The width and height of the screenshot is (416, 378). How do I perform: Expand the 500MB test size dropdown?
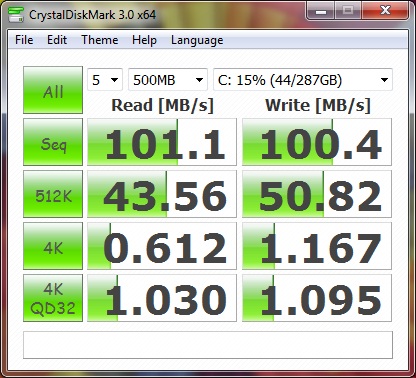pos(168,80)
